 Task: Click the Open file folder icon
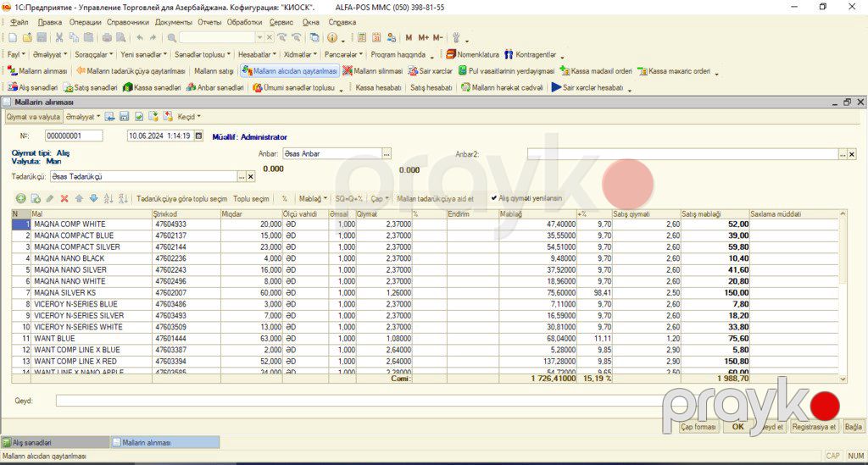click(x=26, y=37)
